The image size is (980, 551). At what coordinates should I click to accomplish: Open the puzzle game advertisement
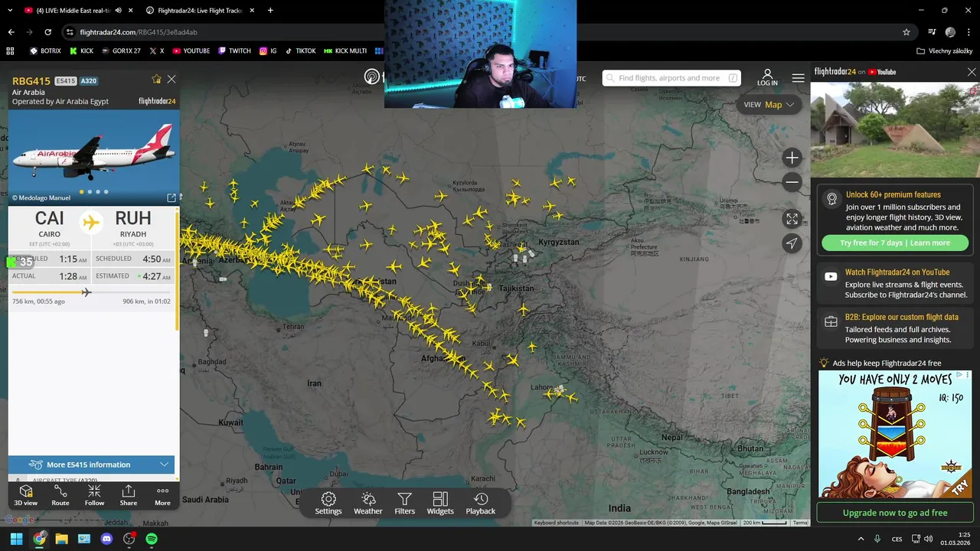[895, 435]
